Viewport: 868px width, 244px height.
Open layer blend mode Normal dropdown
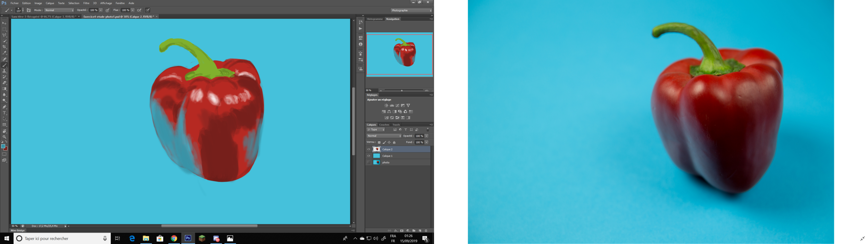pyautogui.click(x=384, y=136)
